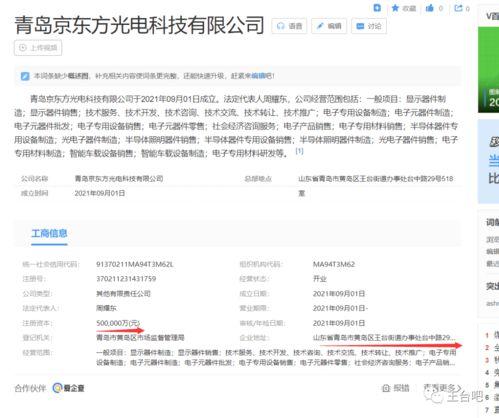
Task: Open the third ranked item in sidebar list
Action: [492, 360]
